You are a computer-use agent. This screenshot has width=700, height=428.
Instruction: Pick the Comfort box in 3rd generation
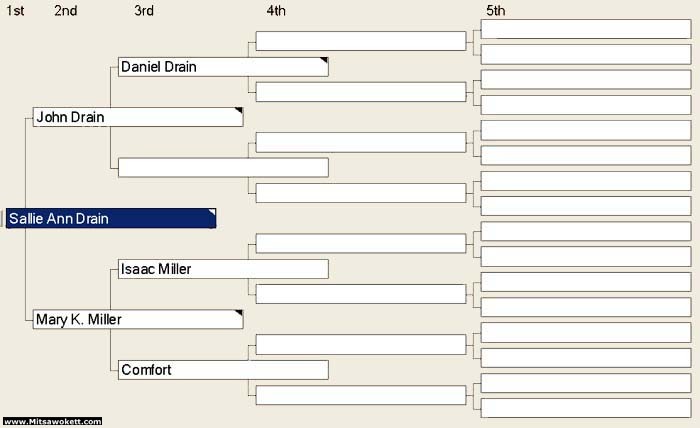pyautogui.click(x=223, y=370)
